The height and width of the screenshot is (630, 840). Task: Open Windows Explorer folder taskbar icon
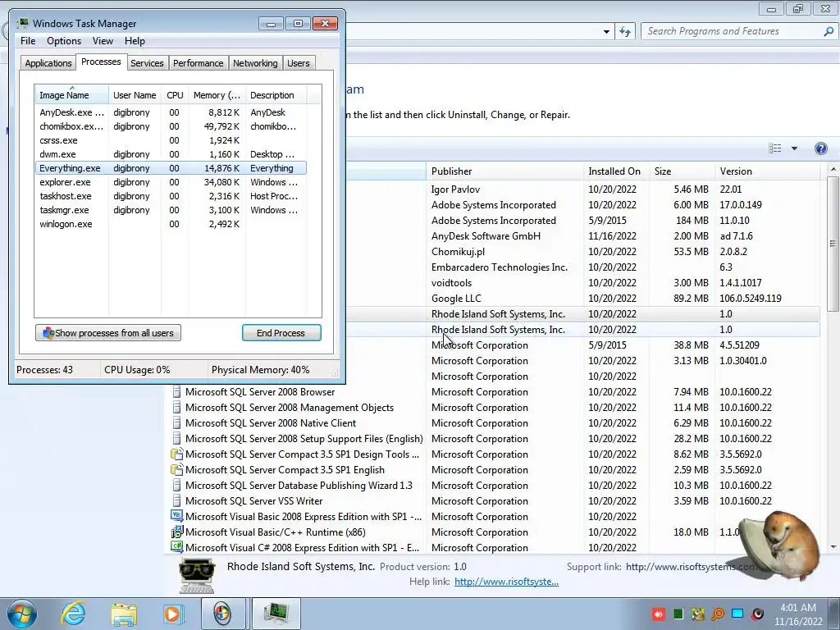tap(124, 614)
